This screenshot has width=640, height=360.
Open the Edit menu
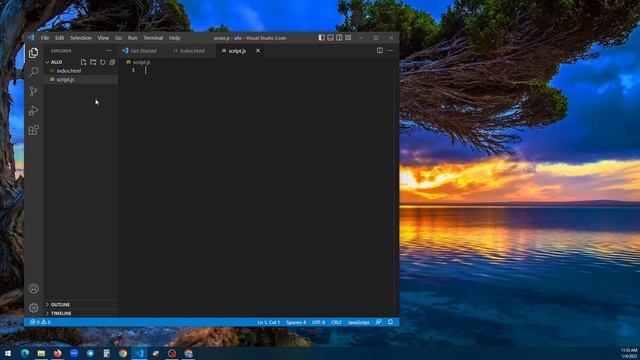tap(60, 38)
